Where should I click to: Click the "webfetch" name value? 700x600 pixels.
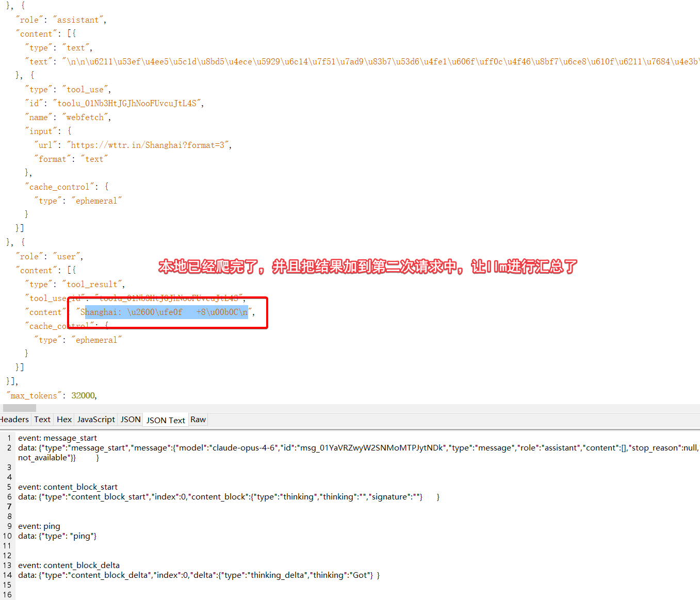[85, 118]
